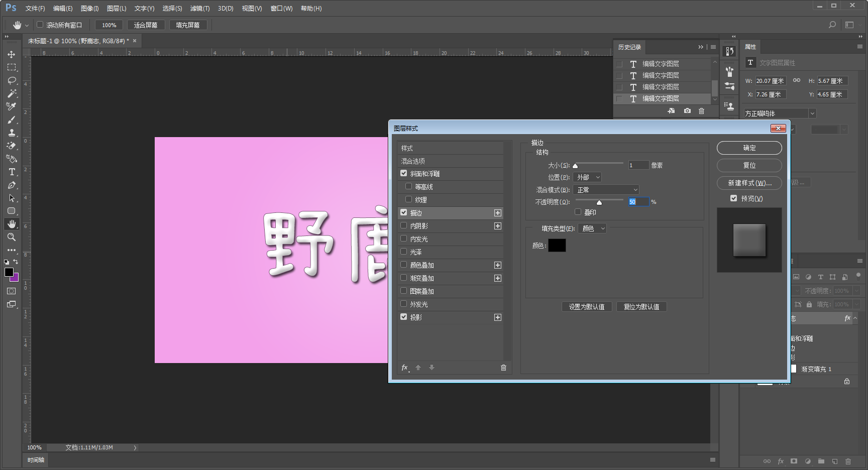Click the search icon in options bar

pyautogui.click(x=832, y=25)
